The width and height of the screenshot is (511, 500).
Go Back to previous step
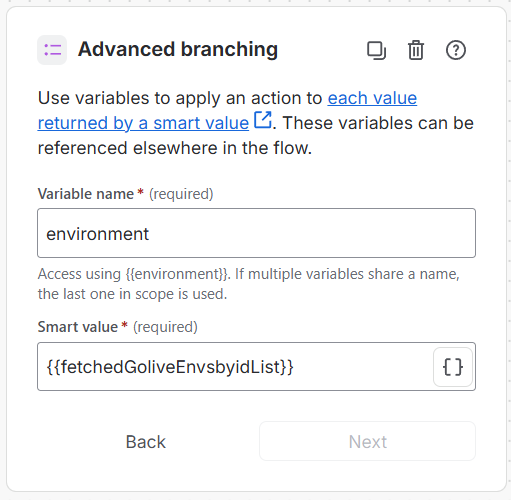pos(146,442)
